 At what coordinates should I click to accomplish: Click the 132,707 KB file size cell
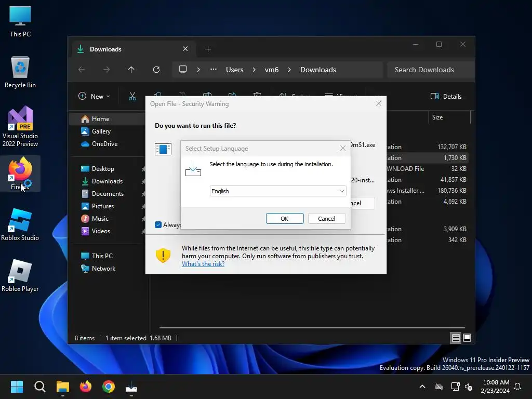tap(452, 147)
